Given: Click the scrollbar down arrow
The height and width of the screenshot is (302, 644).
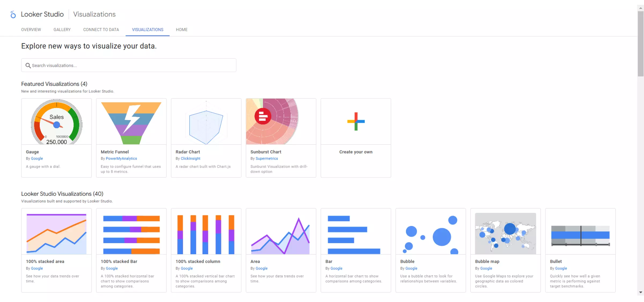Looking at the screenshot, I should pyautogui.click(x=641, y=292).
